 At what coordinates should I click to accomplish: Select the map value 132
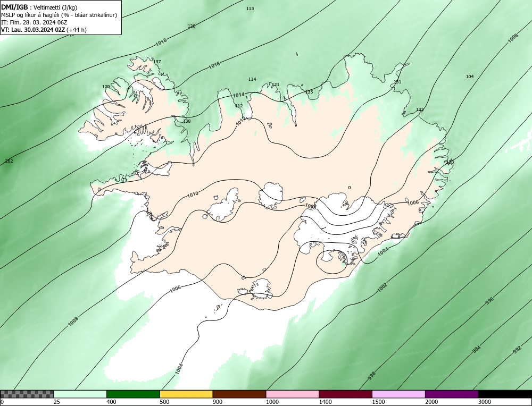[x=420, y=109]
